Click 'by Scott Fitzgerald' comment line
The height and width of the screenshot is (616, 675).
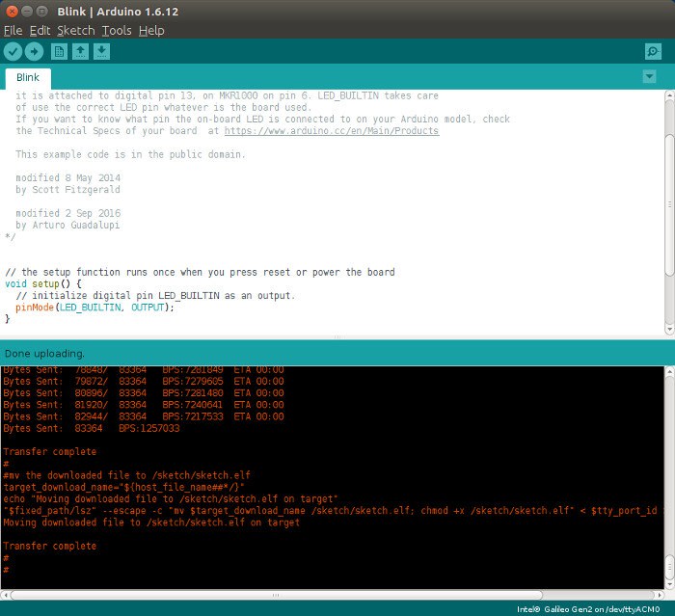(68, 189)
